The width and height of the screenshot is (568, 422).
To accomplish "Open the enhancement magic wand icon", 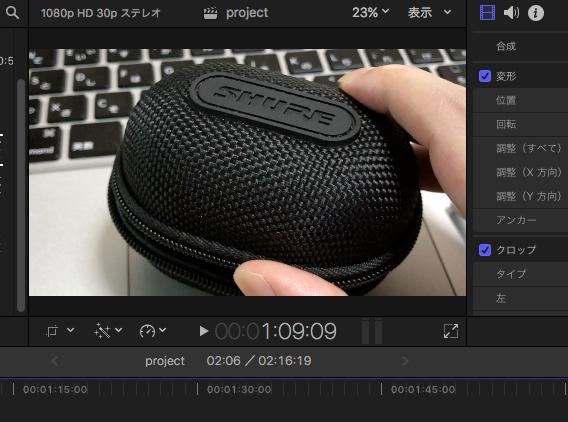I will pos(102,331).
